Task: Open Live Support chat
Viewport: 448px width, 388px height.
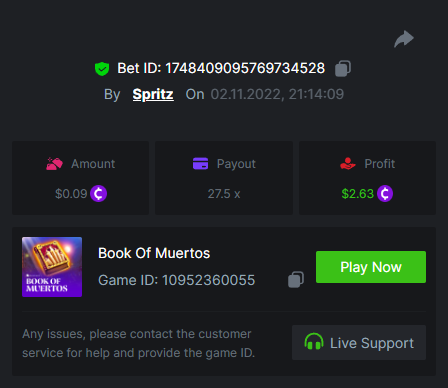Action: click(x=359, y=342)
